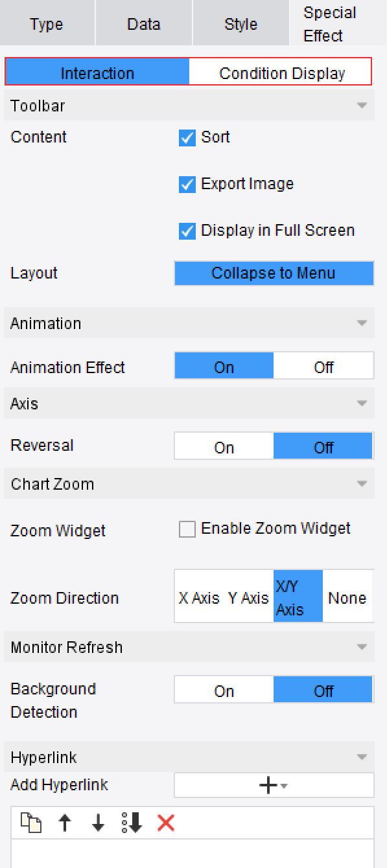The image size is (387, 868).
Task: Click the empty hyperlink list area
Action: tap(193, 853)
